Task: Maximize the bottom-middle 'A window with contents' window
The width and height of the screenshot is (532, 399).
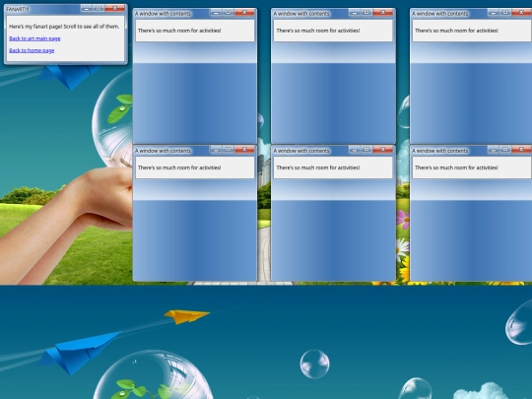Action: 366,150
